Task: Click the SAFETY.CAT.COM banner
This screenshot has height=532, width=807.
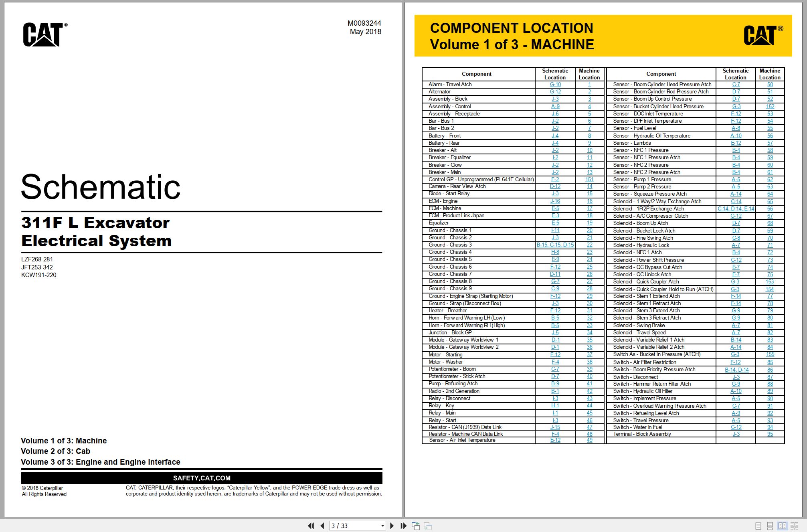Action: (202, 478)
